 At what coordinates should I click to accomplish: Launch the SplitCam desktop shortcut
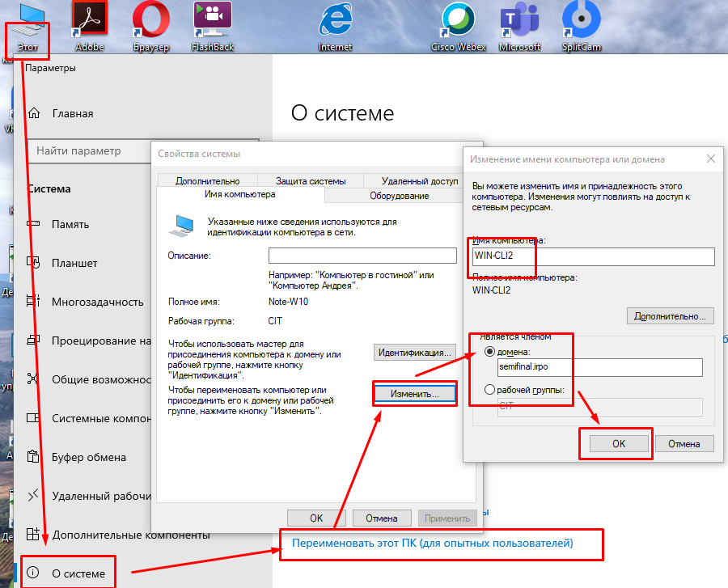(x=581, y=19)
